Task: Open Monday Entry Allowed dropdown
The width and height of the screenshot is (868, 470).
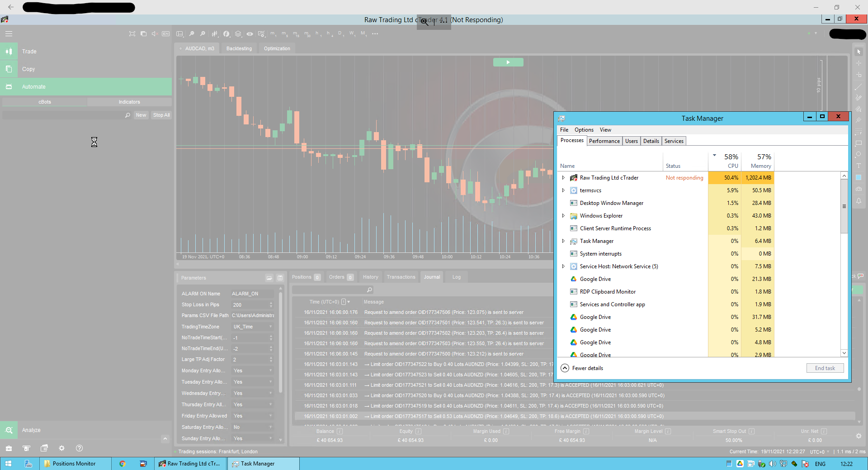Action: pos(253,370)
